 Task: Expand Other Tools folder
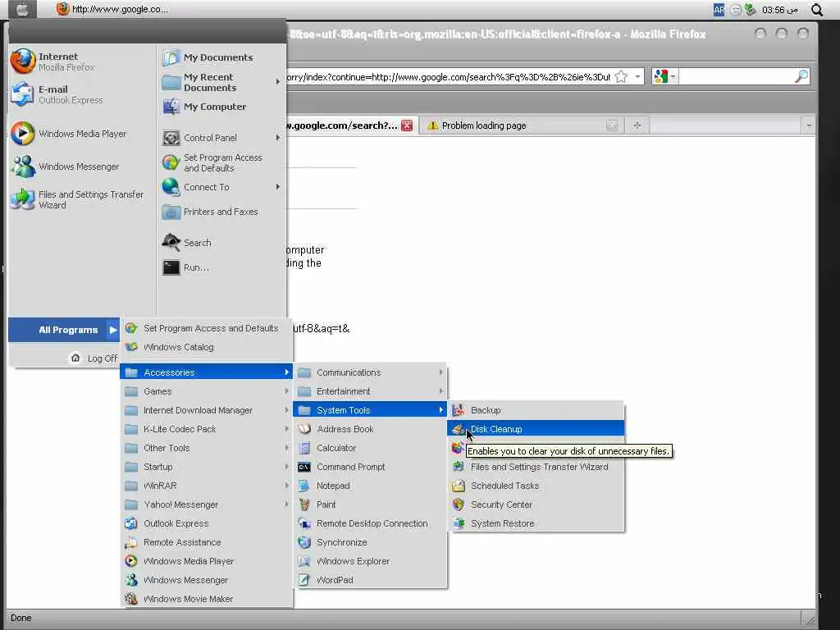pos(206,448)
